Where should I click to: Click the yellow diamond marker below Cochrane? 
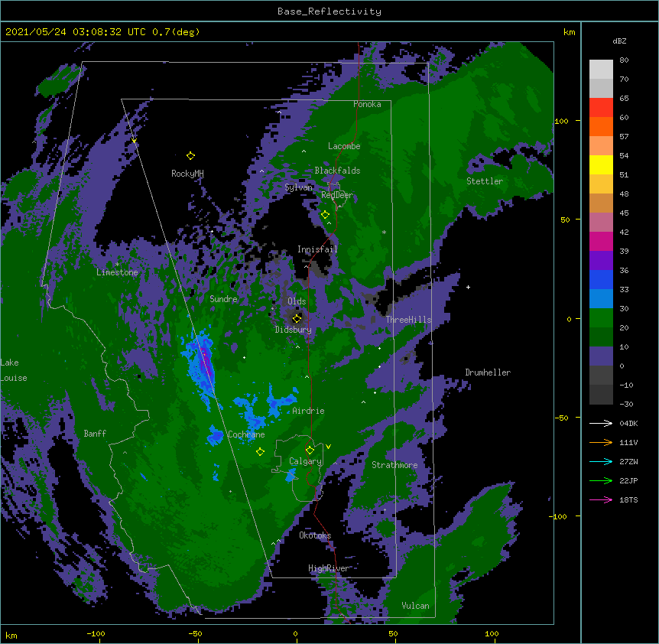point(260,452)
